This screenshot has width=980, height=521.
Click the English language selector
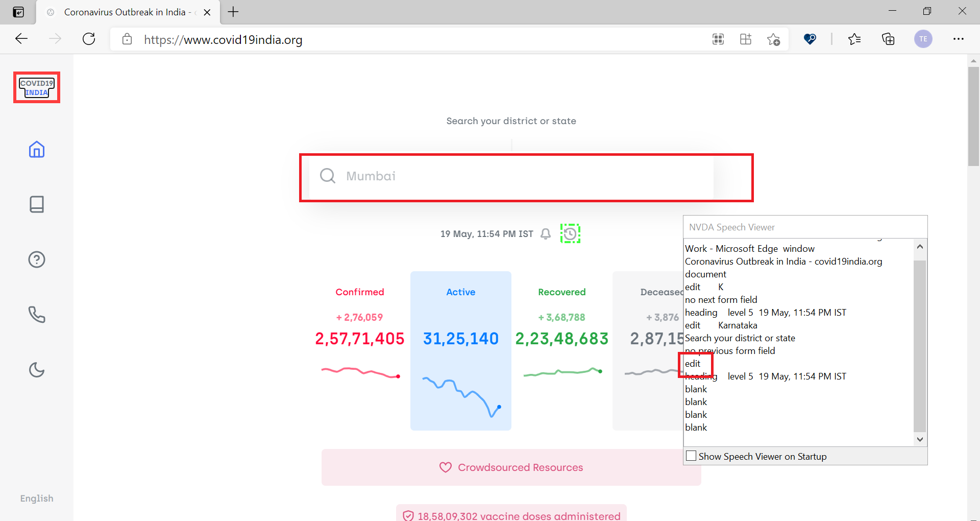click(x=37, y=499)
